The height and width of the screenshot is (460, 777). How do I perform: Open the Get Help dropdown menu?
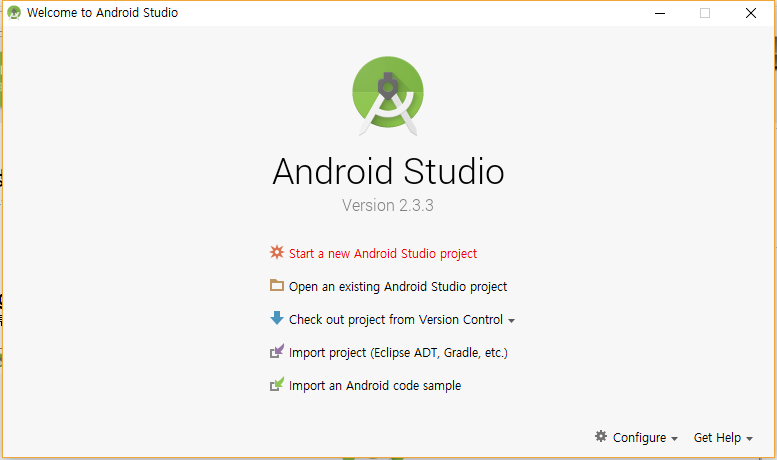click(x=723, y=438)
